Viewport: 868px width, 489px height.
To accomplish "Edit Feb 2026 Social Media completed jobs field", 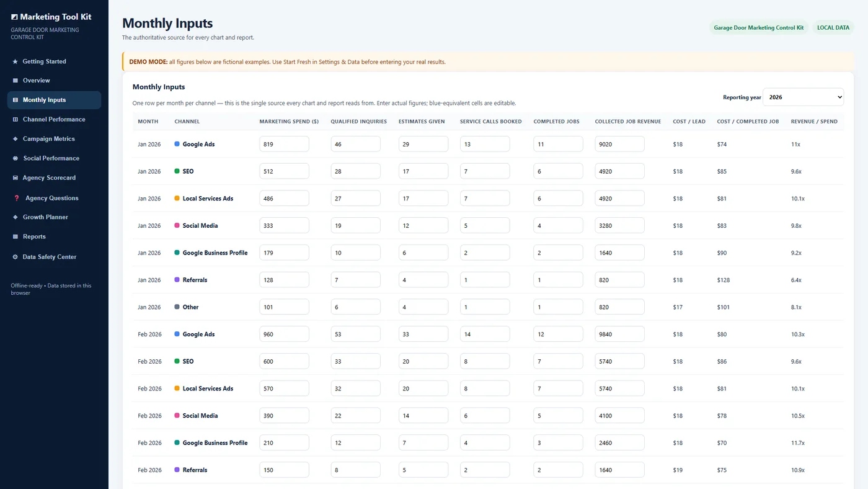I will coord(558,416).
